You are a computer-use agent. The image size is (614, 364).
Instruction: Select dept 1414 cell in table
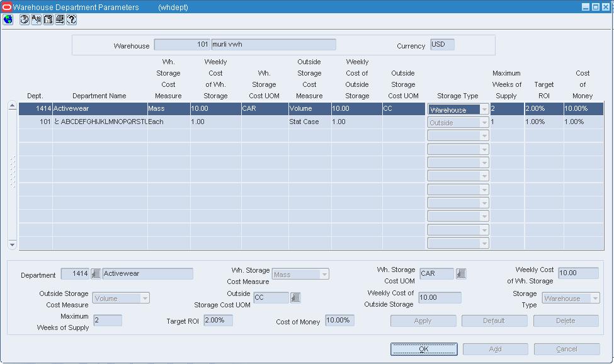pyautogui.click(x=36, y=109)
